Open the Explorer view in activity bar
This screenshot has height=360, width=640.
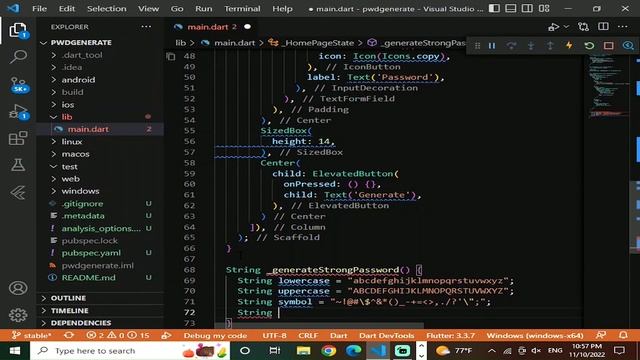(x=18, y=30)
